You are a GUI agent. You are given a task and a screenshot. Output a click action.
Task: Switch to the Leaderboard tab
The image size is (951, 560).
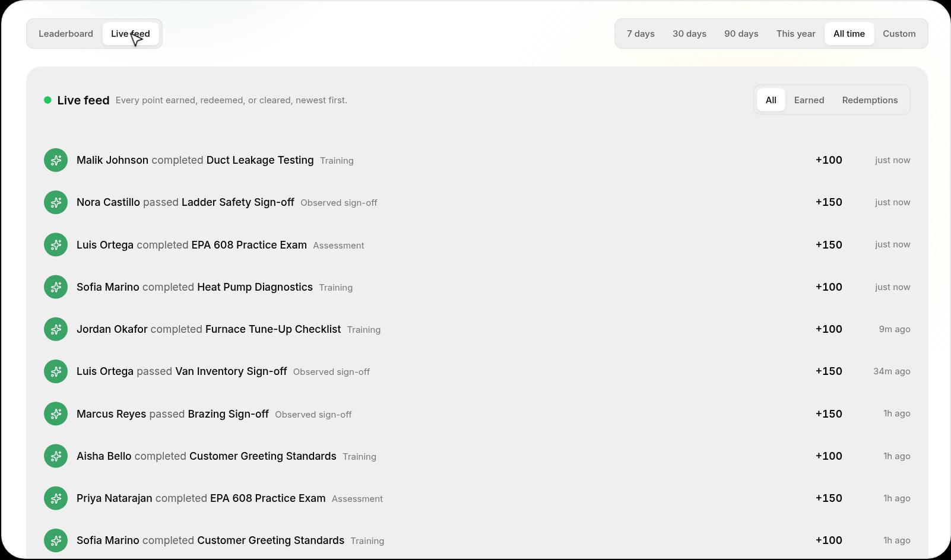(x=66, y=34)
